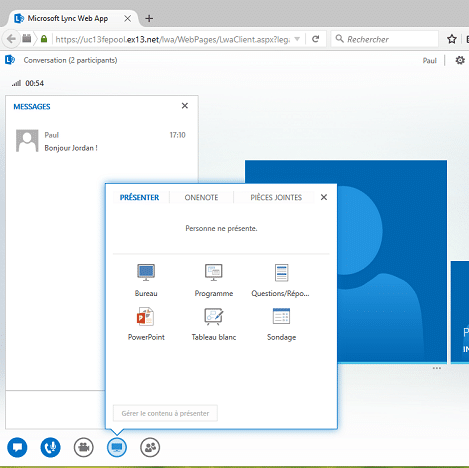Open the Questions/Répo... option

[x=281, y=280]
